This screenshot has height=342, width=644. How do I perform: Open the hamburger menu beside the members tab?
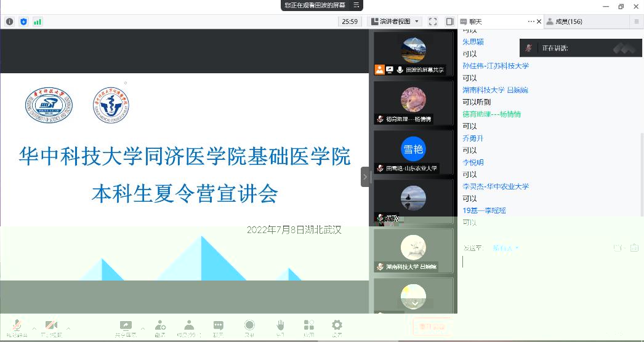click(637, 22)
